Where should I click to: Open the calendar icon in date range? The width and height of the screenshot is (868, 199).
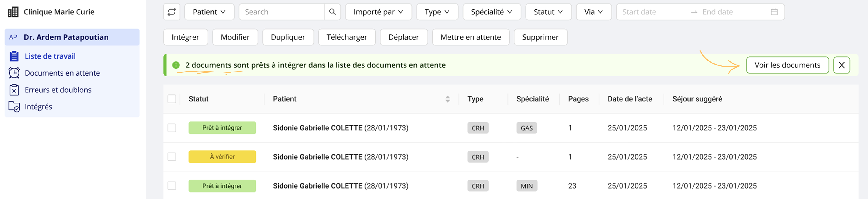point(774,12)
